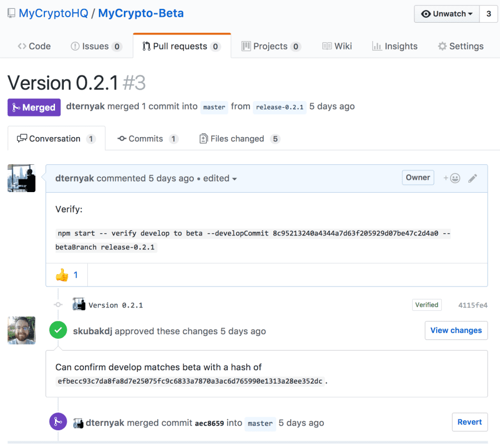Expand the edited history dropdown
Screen dimensions: 500x448
[x=220, y=178]
